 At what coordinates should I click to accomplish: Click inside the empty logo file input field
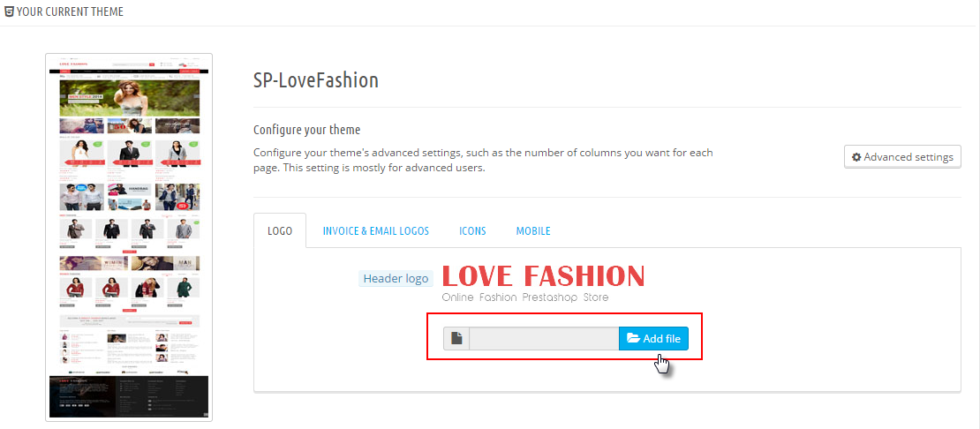tap(543, 339)
